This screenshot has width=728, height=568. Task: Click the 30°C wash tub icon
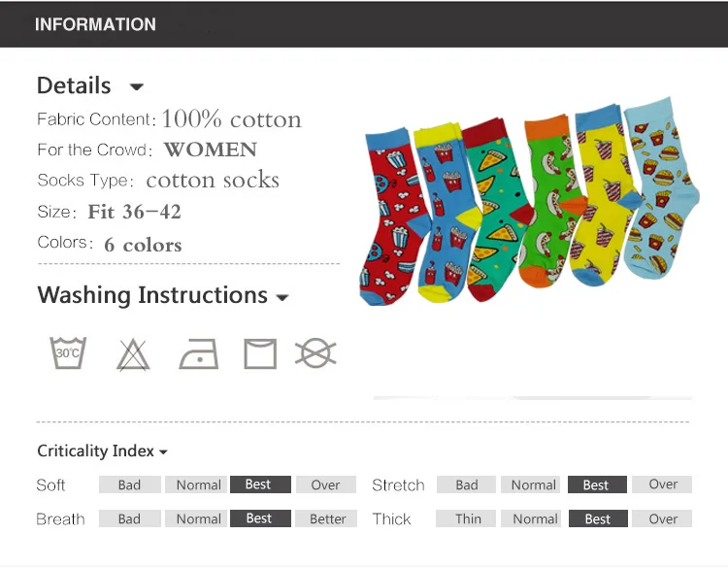[68, 353]
